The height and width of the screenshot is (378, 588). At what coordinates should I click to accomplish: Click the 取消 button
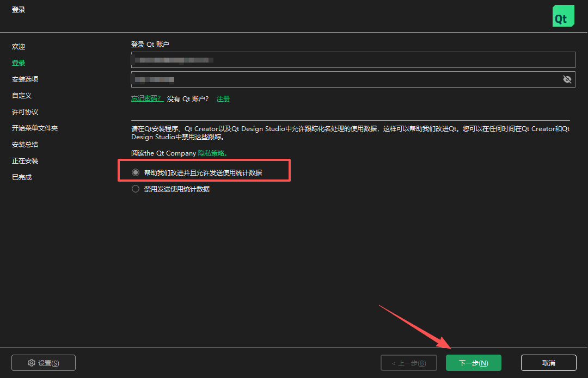[x=549, y=363]
